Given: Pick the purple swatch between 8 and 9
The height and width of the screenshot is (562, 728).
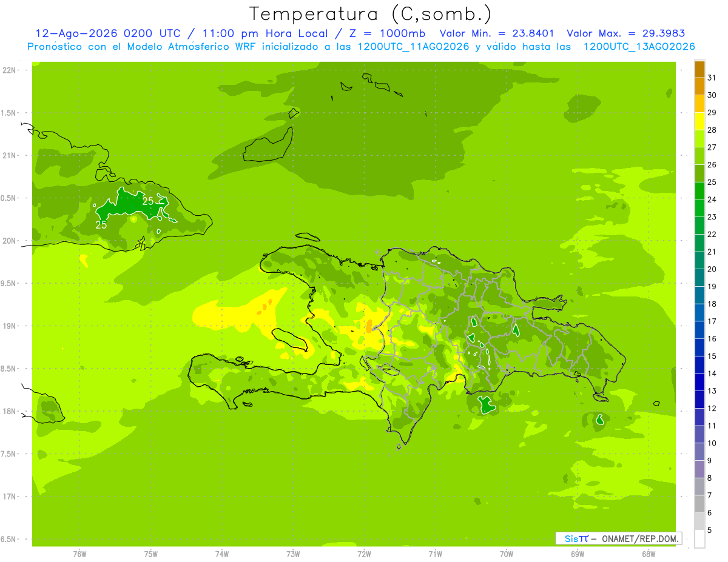Looking at the screenshot, I should pos(699,469).
